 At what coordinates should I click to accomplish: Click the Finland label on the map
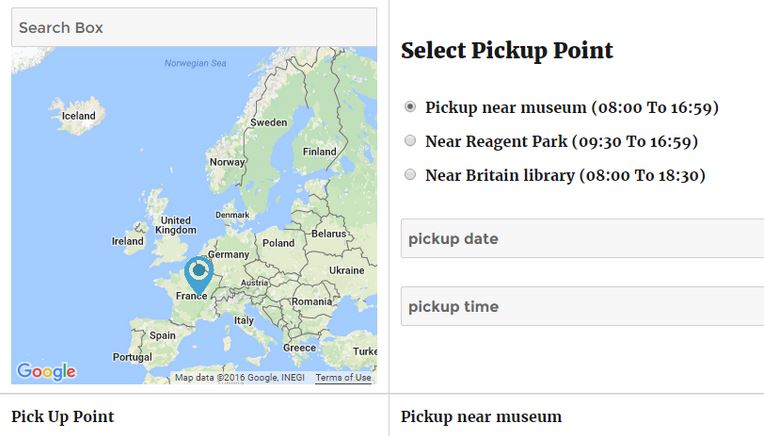319,152
